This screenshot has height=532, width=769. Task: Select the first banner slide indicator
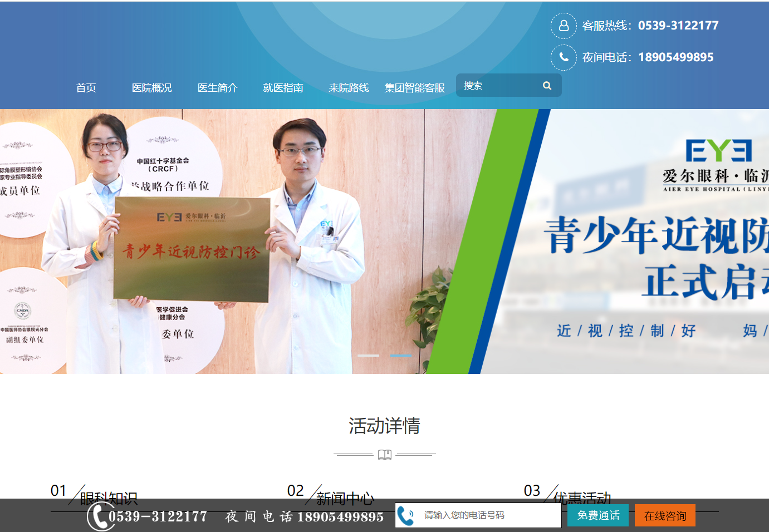[368, 355]
